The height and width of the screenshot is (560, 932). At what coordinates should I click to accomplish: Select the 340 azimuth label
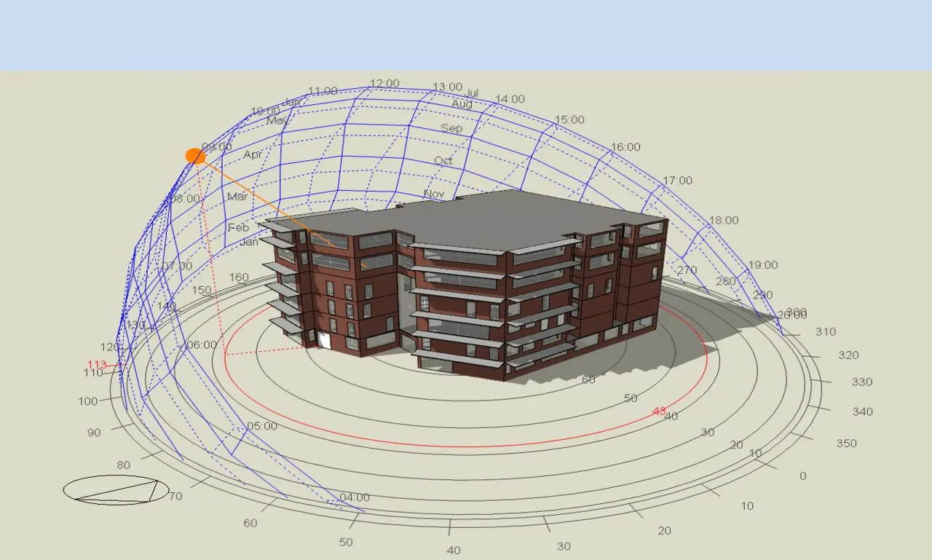tap(863, 411)
